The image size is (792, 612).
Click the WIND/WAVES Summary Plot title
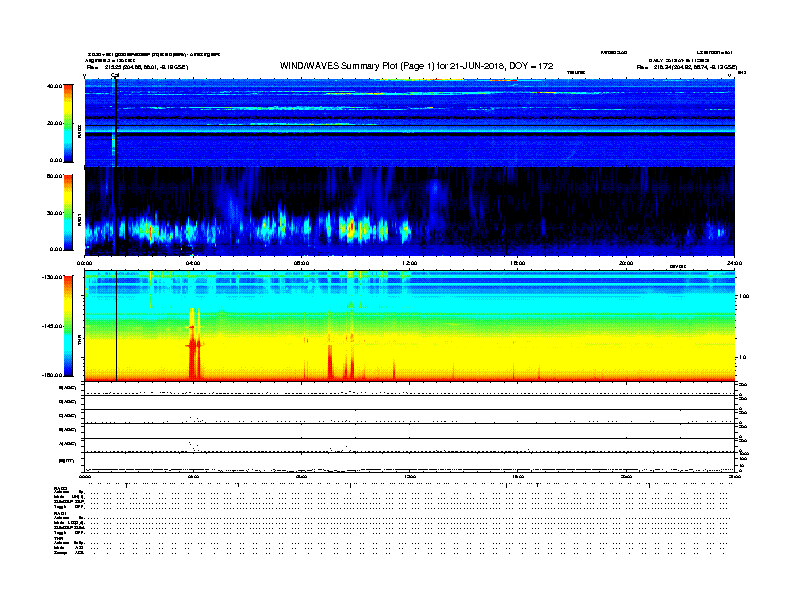tap(416, 66)
